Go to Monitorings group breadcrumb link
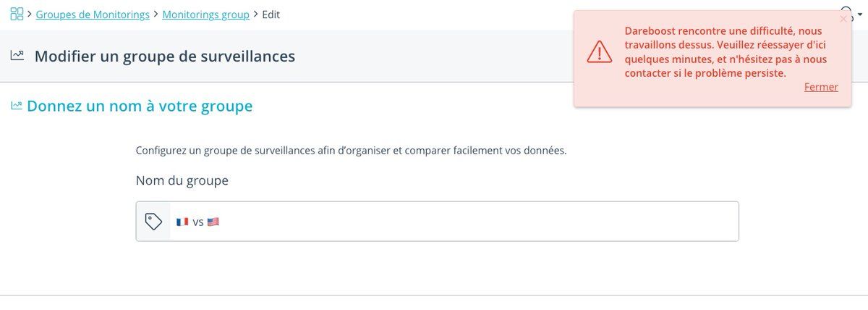This screenshot has width=868, height=310. click(x=205, y=14)
